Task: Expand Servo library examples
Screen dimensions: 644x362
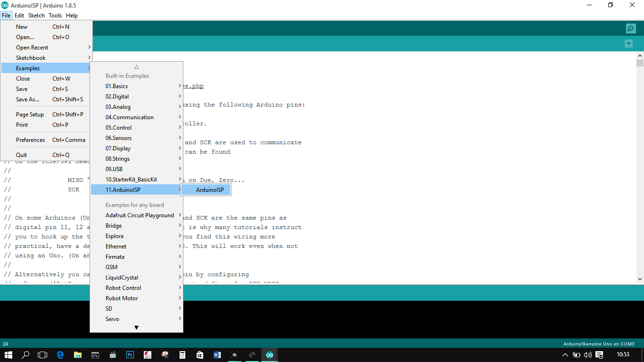Action: [136, 319]
